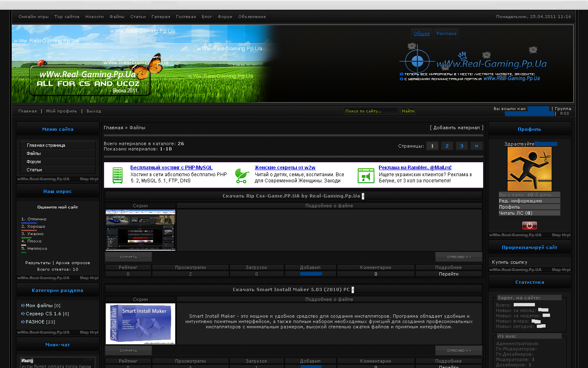Click Перейти for Rip Css-Game file
The image size is (588, 368).
(x=449, y=274)
